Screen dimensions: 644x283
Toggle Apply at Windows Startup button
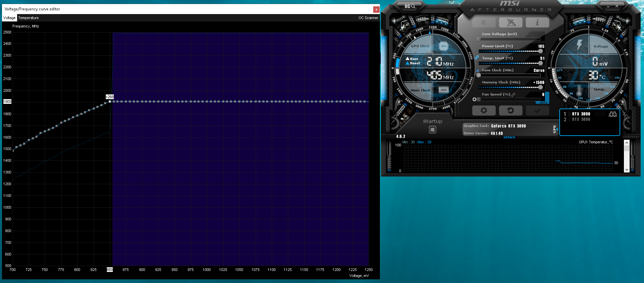(x=432, y=130)
